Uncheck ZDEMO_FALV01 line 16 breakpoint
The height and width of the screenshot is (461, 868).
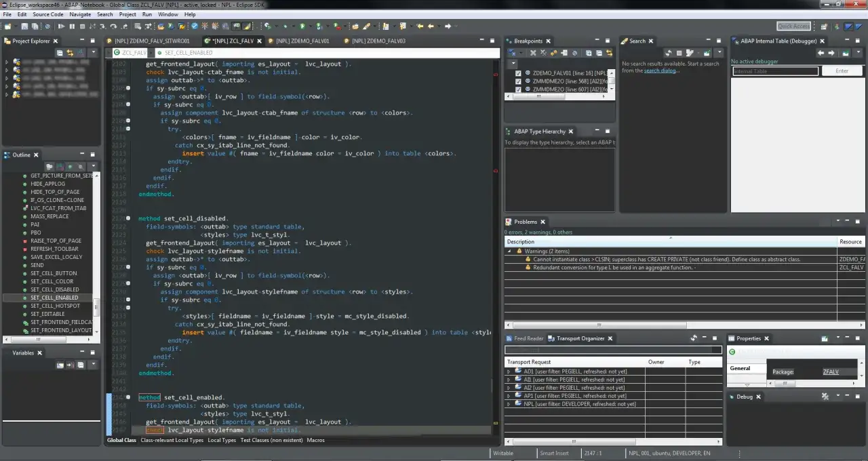519,73
